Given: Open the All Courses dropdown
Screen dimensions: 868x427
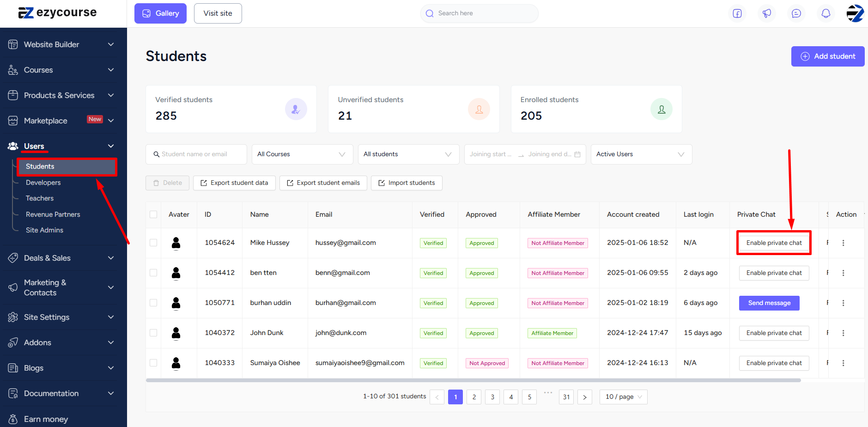Looking at the screenshot, I should [x=303, y=154].
